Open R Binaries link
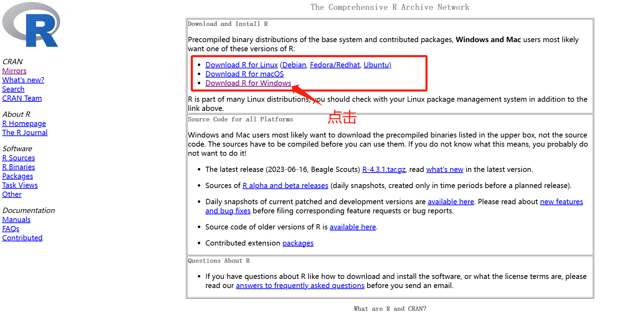 (19, 167)
